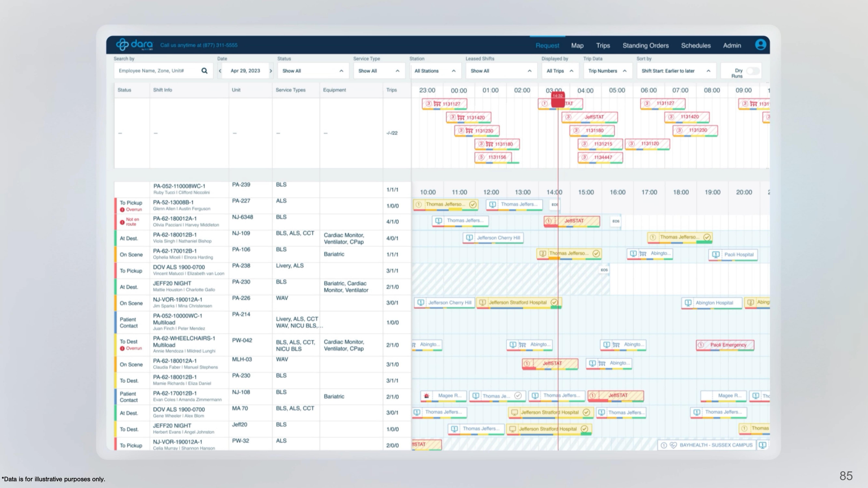Toggle the Dry Runs switch
This screenshot has width=868, height=488.
coord(753,71)
